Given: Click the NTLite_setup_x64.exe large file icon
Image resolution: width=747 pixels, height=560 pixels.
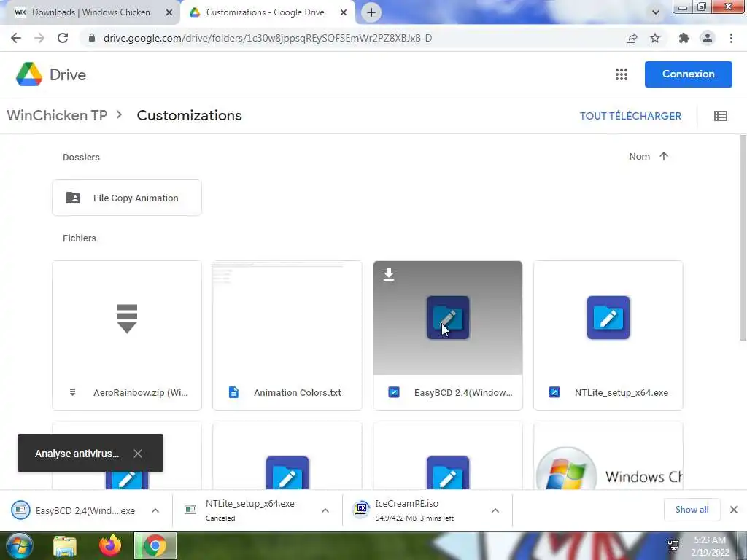Looking at the screenshot, I should (x=608, y=318).
